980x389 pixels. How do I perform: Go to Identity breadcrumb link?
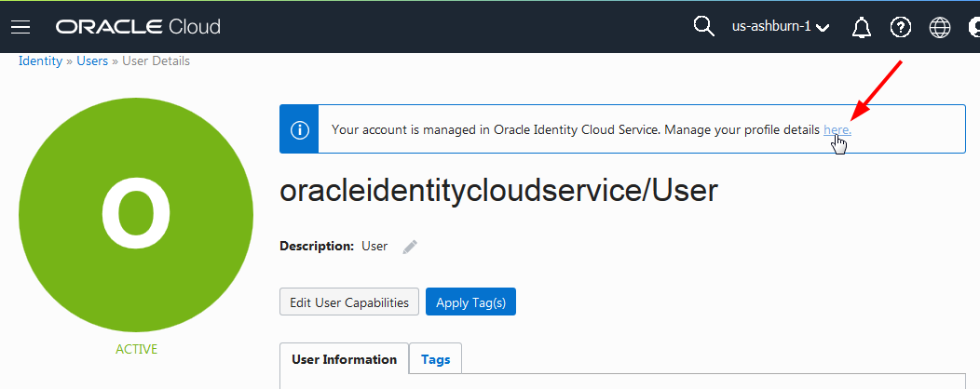[x=41, y=61]
